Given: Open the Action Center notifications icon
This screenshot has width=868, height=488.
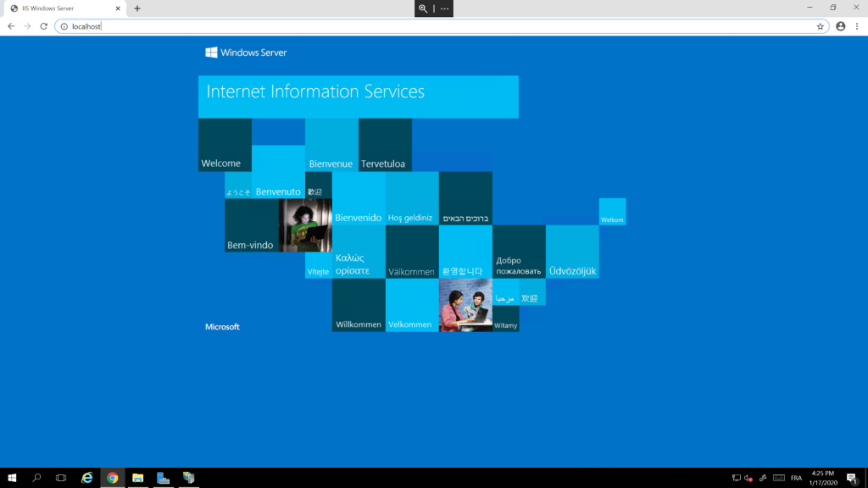Looking at the screenshot, I should coord(852,478).
